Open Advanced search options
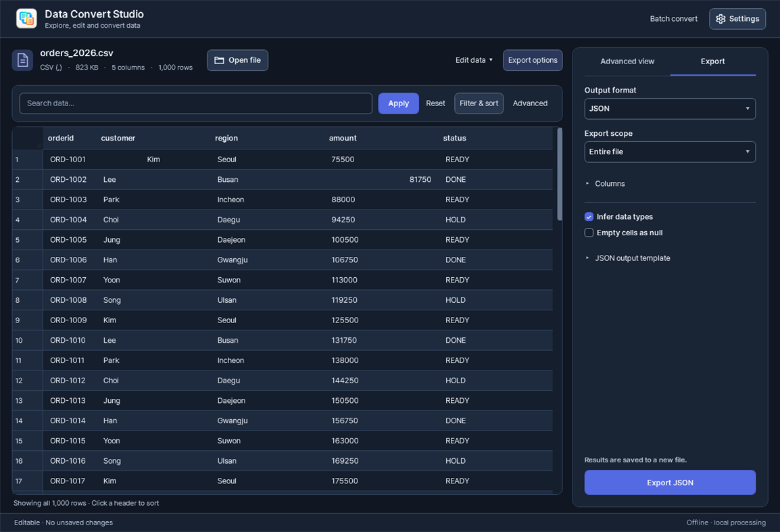The image size is (780, 532). pos(531,103)
